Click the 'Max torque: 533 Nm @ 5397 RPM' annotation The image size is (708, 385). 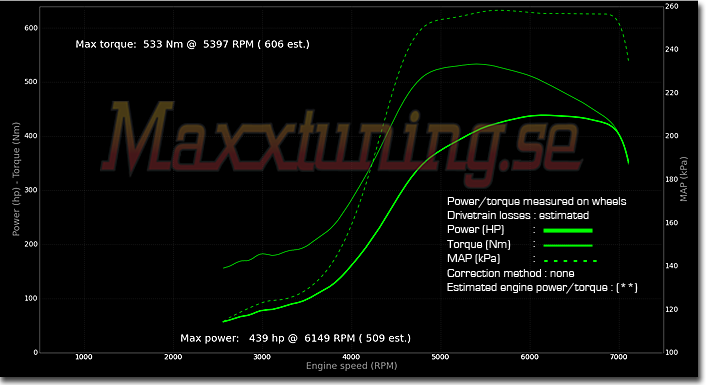(192, 44)
